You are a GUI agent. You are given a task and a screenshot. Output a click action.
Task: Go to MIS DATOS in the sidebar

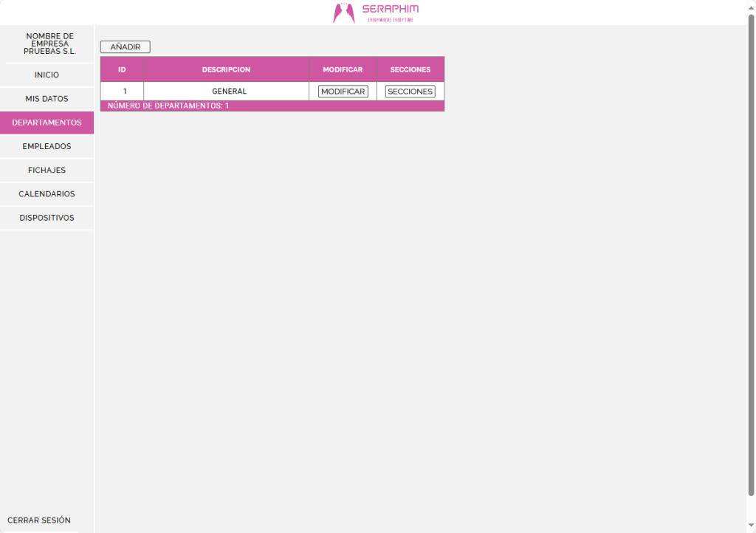47,99
